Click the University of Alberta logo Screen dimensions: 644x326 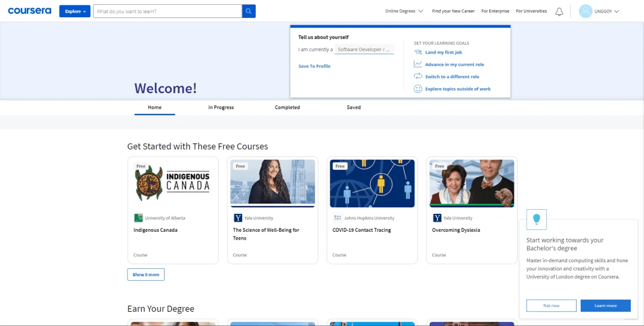[138, 218]
